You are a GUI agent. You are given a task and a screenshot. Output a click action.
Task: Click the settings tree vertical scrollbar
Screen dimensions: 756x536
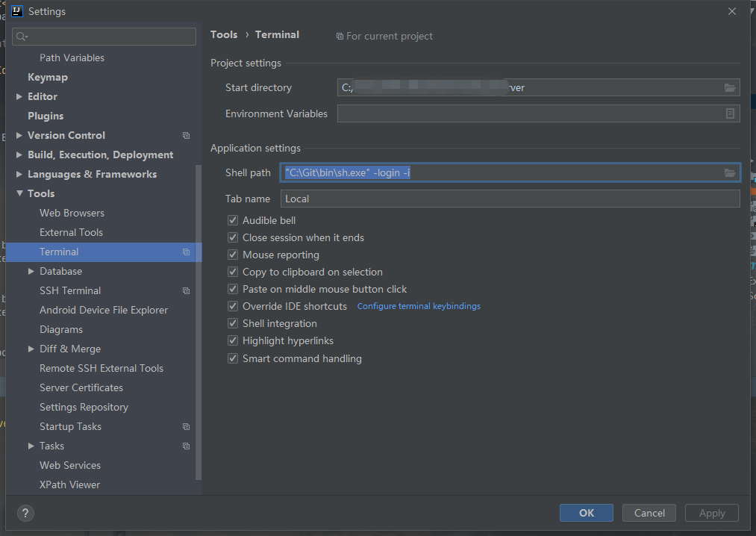tap(199, 322)
